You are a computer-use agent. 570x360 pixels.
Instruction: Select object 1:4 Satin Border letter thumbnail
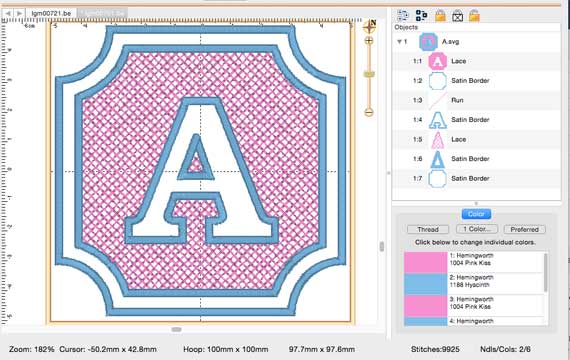438,120
